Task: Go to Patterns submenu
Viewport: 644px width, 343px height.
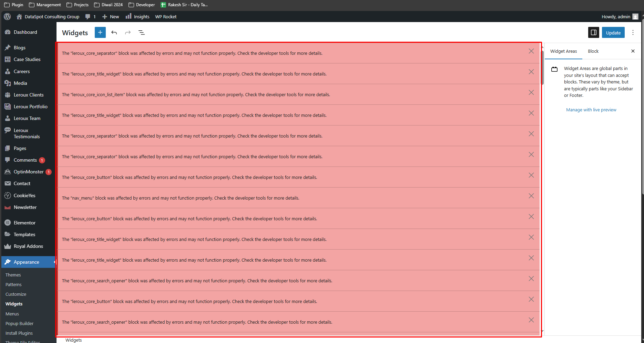Action: coord(13,284)
